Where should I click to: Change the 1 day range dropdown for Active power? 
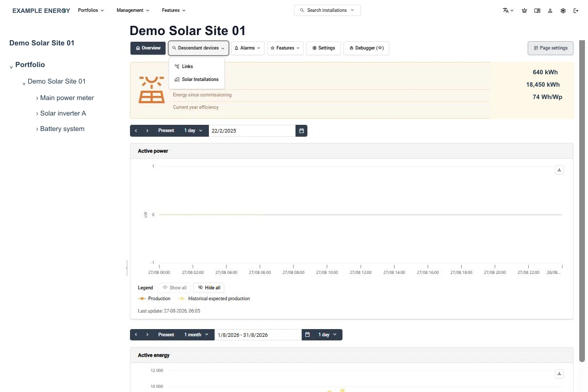[193, 130]
